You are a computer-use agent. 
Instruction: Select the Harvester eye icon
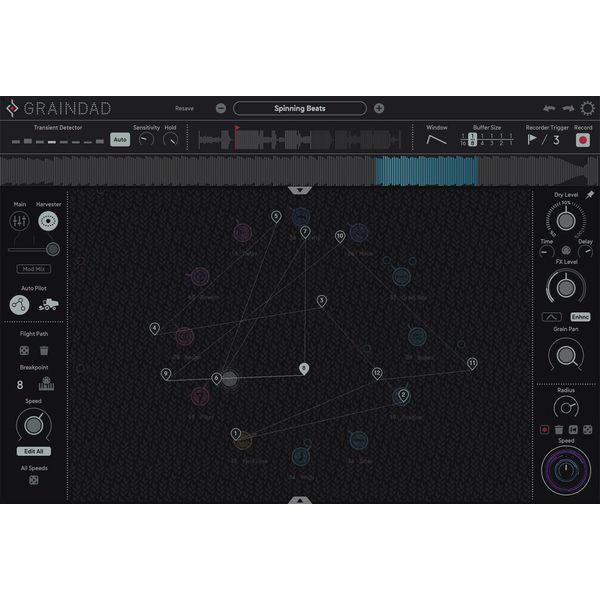click(x=48, y=222)
